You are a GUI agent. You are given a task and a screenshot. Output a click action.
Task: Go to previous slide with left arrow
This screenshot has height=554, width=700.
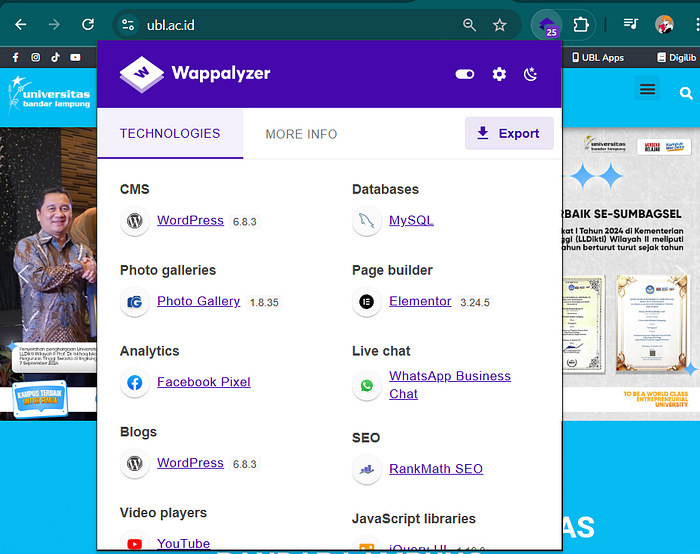pyautogui.click(x=23, y=274)
